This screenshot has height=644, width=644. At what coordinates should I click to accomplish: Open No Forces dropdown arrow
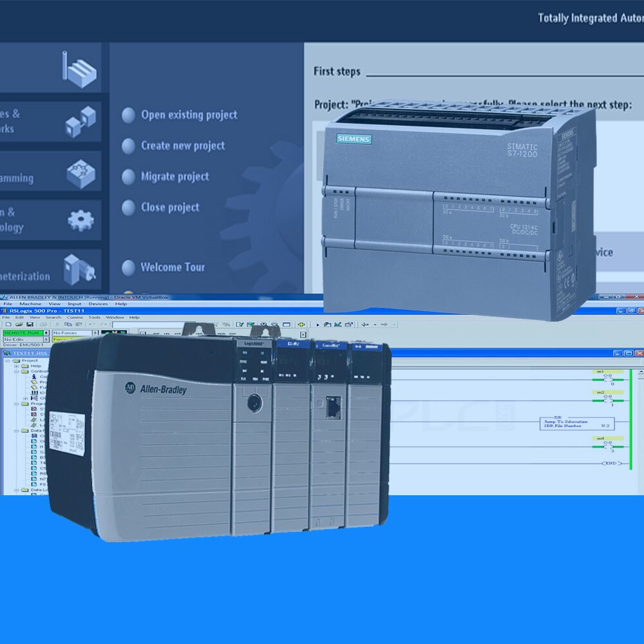(x=95, y=333)
